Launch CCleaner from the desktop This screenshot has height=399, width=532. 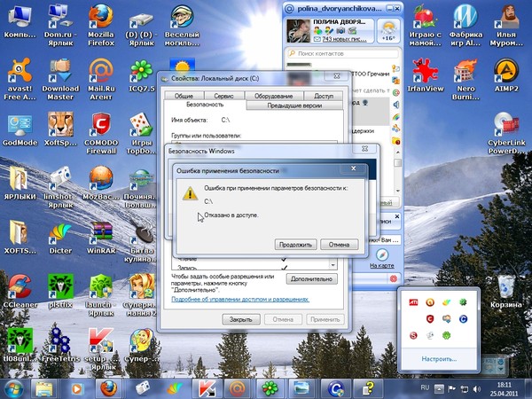point(20,292)
